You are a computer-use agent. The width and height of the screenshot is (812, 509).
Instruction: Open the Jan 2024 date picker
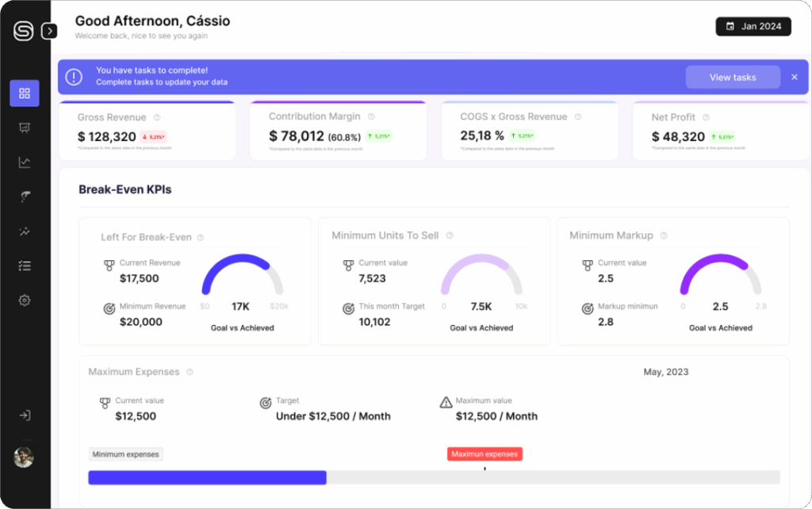pos(753,26)
